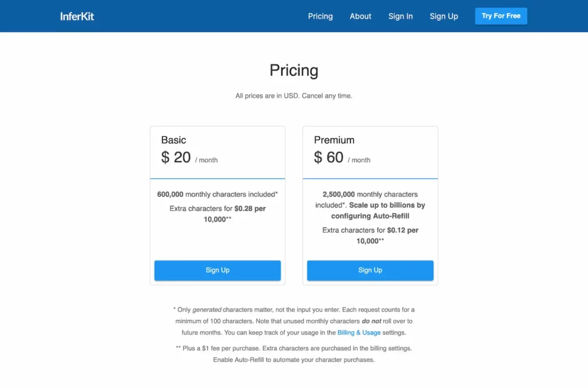Click the InferKit logo
Screen dimensions: 588x388
click(77, 16)
